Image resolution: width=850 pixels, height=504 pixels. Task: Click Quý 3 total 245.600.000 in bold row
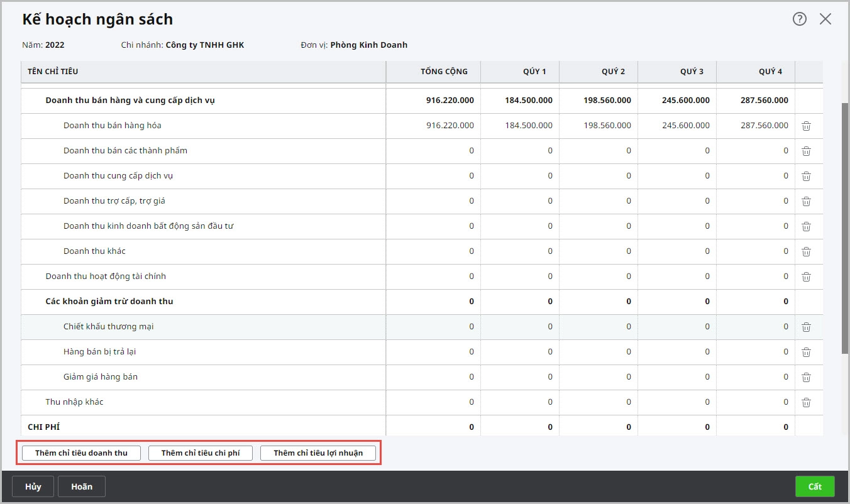(686, 101)
